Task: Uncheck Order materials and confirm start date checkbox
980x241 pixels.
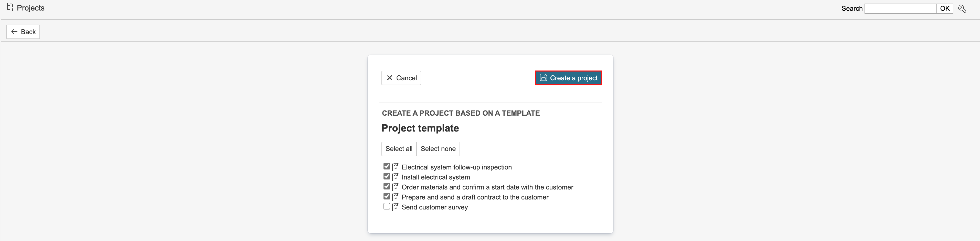Action: 387,187
